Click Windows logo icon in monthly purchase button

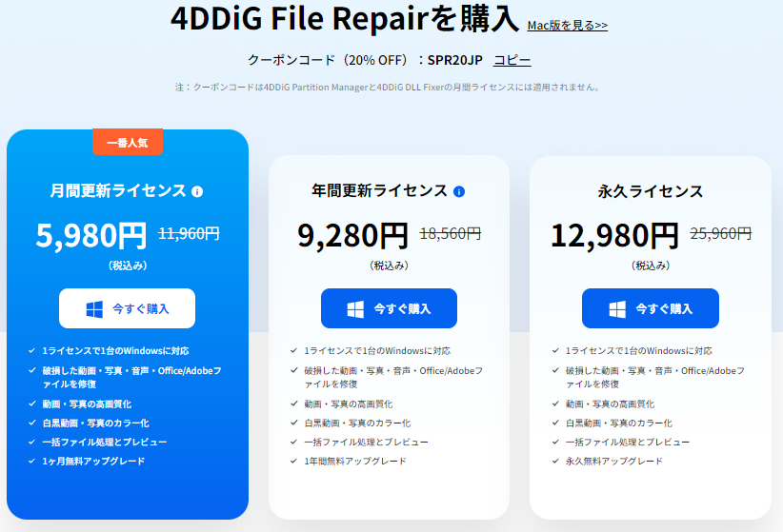94,309
